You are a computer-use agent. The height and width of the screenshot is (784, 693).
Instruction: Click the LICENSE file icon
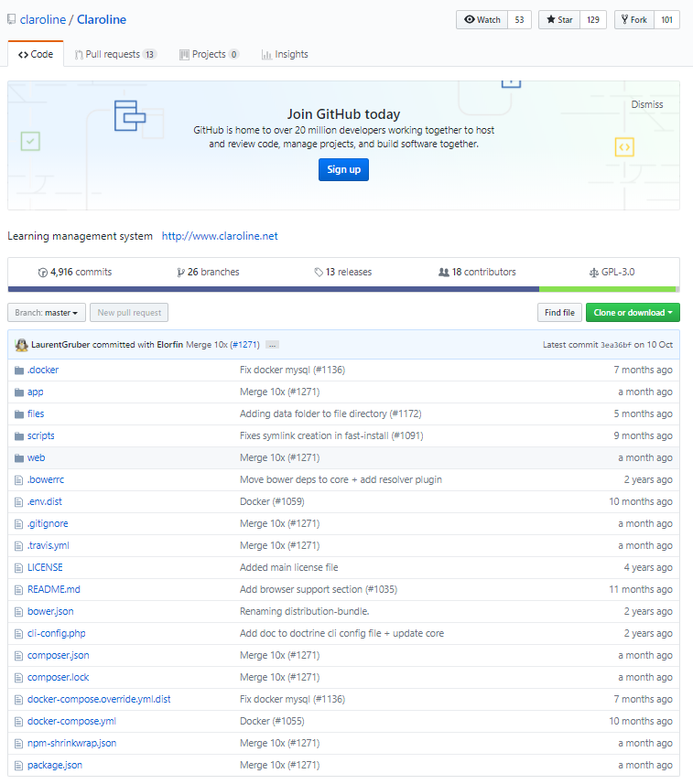18,567
